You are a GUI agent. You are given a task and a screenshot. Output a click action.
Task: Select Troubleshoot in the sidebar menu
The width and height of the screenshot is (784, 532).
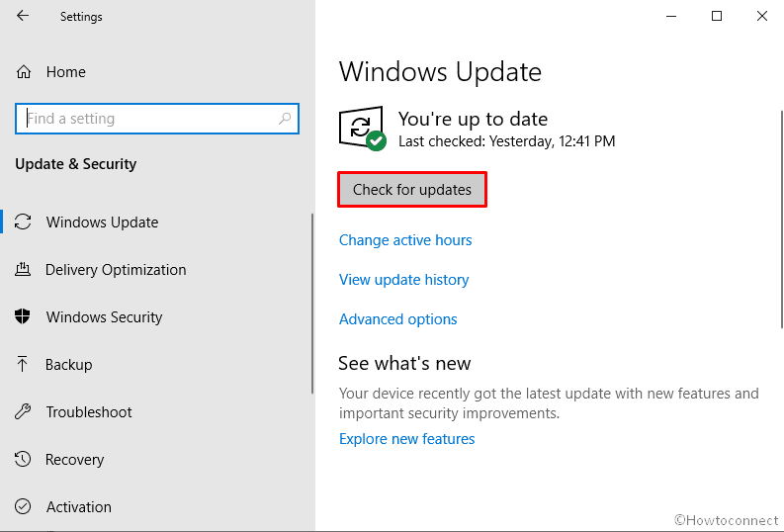89,412
